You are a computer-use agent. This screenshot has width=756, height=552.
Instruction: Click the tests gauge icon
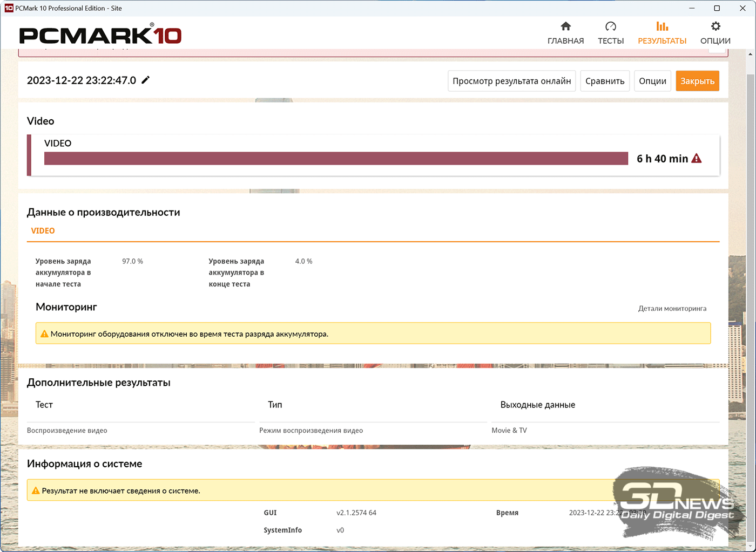tap(611, 26)
